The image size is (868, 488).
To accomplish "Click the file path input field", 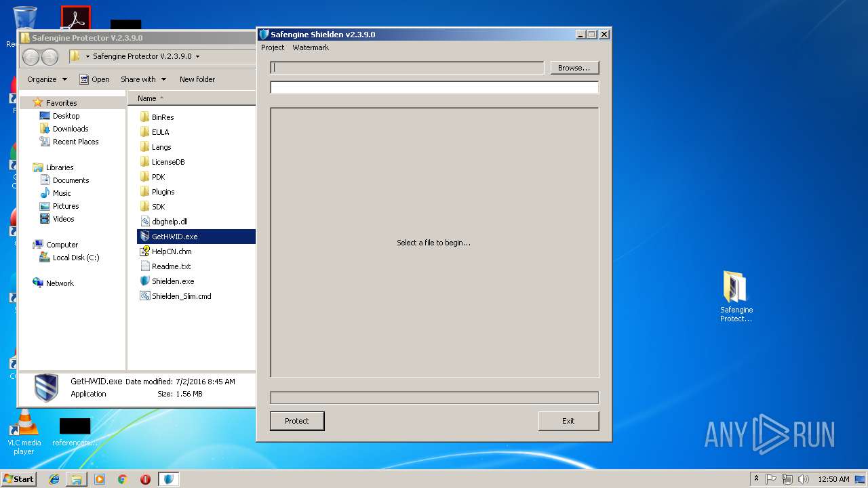I will [x=407, y=68].
